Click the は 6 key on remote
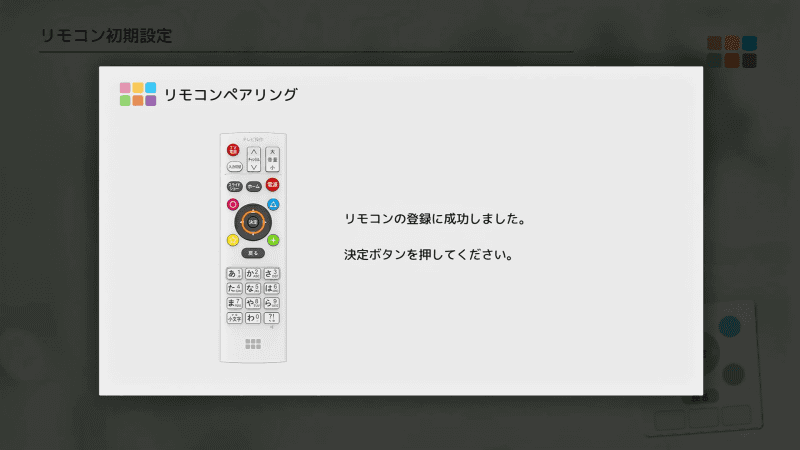 pos(271,288)
